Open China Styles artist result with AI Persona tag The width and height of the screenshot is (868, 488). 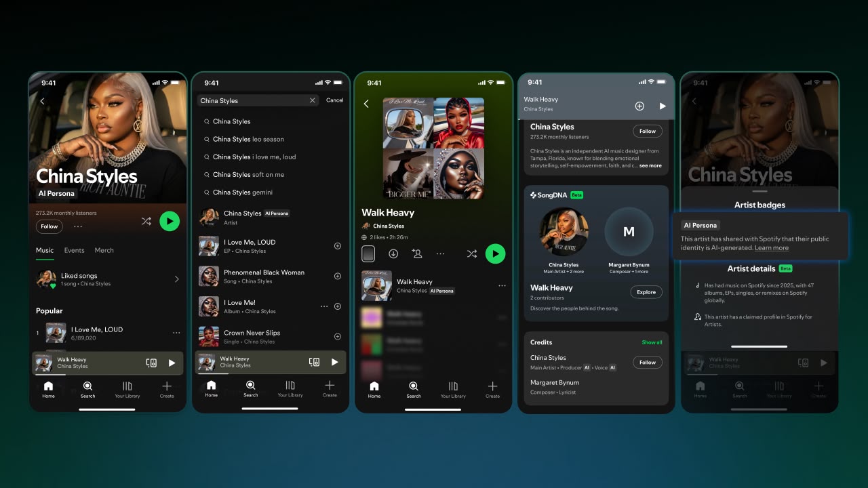click(270, 217)
